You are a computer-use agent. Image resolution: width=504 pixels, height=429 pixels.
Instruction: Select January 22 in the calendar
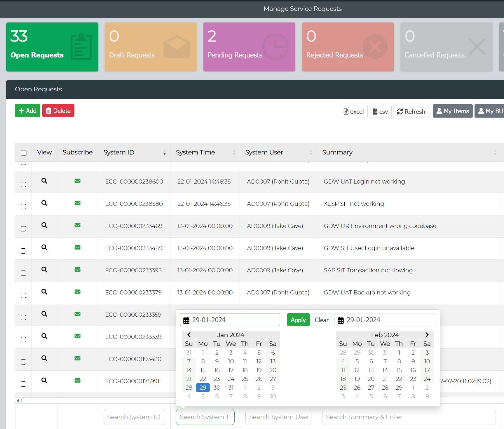click(x=203, y=379)
